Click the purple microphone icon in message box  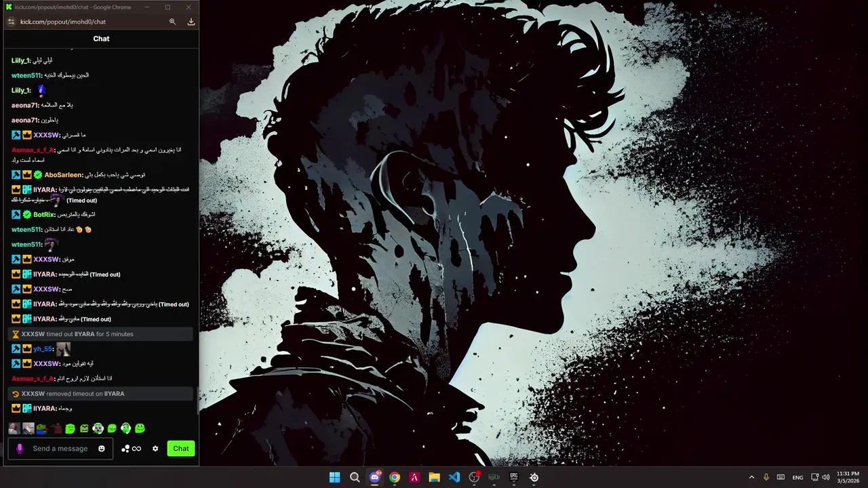(x=20, y=449)
